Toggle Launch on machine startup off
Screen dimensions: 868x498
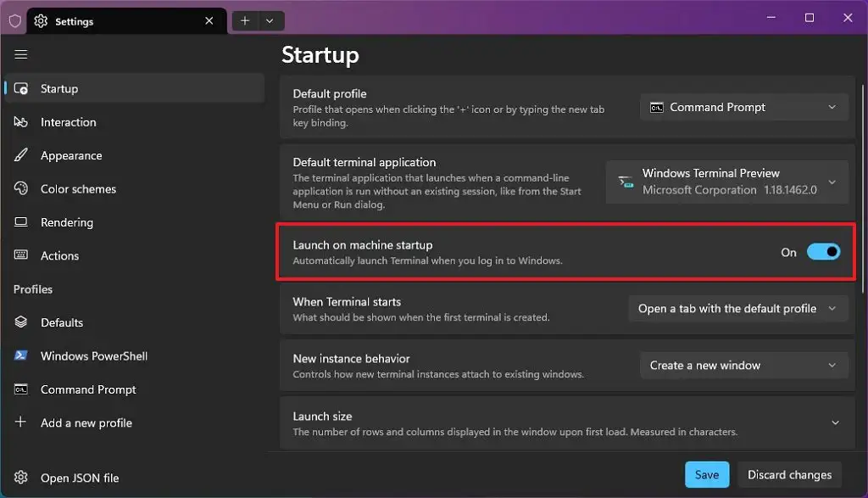[x=823, y=252]
